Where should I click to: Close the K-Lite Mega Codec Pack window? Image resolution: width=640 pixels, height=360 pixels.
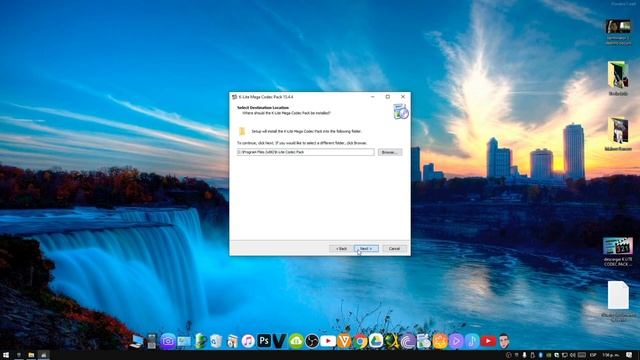[403, 97]
